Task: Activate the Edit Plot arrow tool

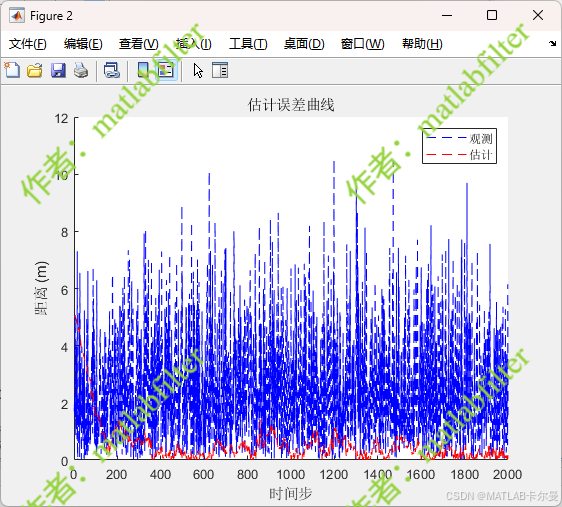Action: [198, 70]
